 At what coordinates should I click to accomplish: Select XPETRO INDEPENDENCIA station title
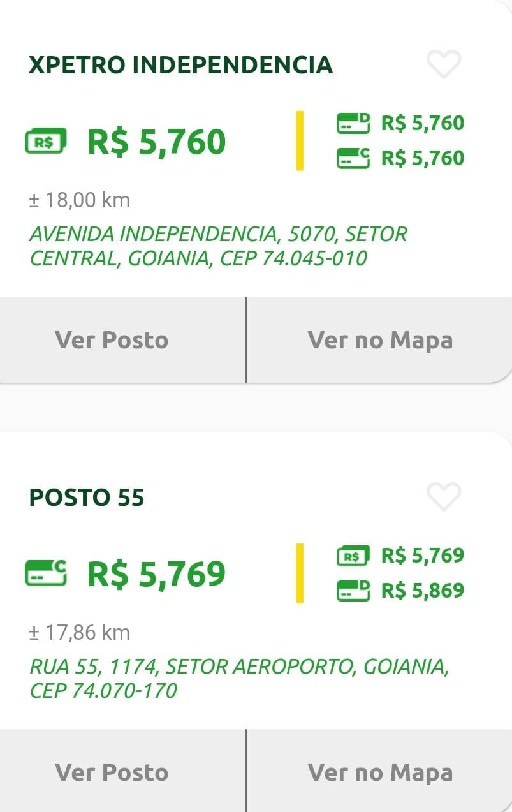point(180,65)
